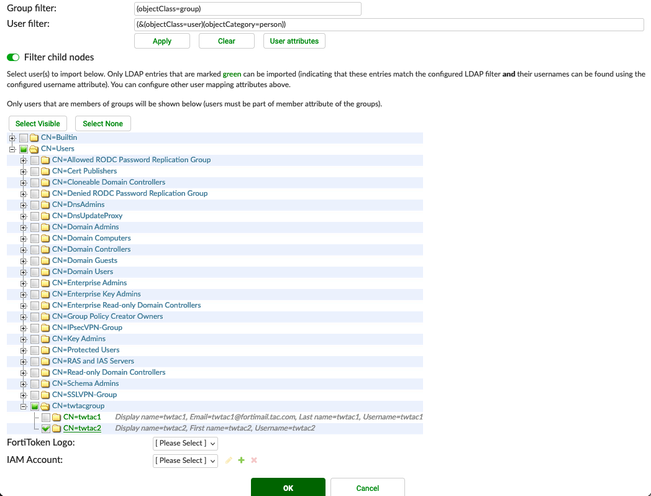Viewport: 651px width, 496px height.
Task: Click the green plus icon to add IAM Account
Action: coord(241,460)
